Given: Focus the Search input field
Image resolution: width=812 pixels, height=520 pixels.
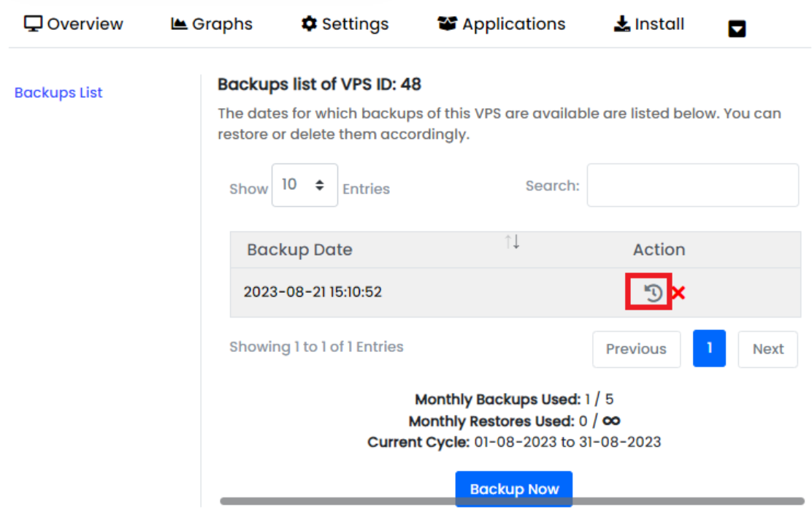Looking at the screenshot, I should click(692, 186).
